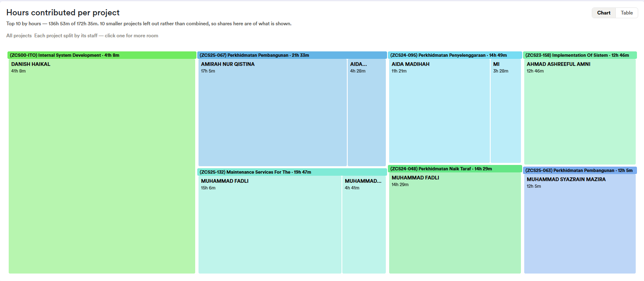644x281 pixels.
Task: Open the (ZCS25-063) Perkhidmatan Pembangunan project header
Action: click(580, 170)
